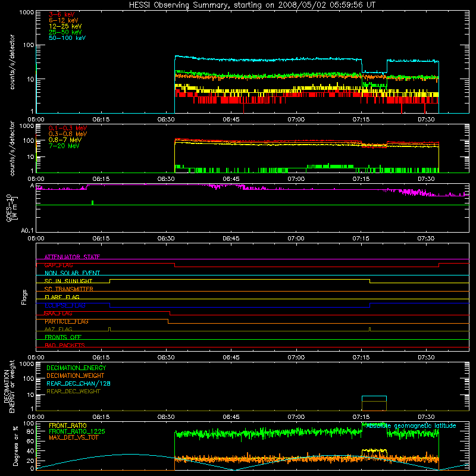Screen dimensions: 476x476
Task: Click the "HESSI Observing Summary" plot title
Action: coord(252,5)
